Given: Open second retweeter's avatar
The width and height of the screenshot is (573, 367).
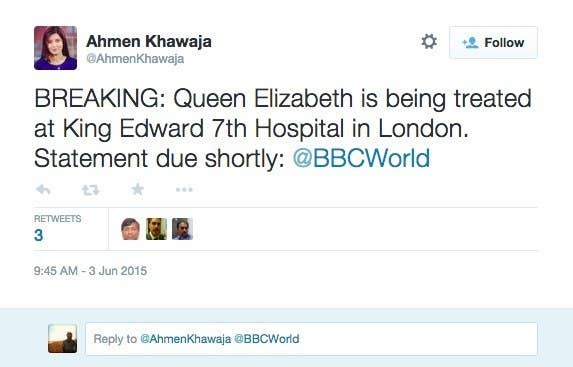Looking at the screenshot, I should pos(156,229).
